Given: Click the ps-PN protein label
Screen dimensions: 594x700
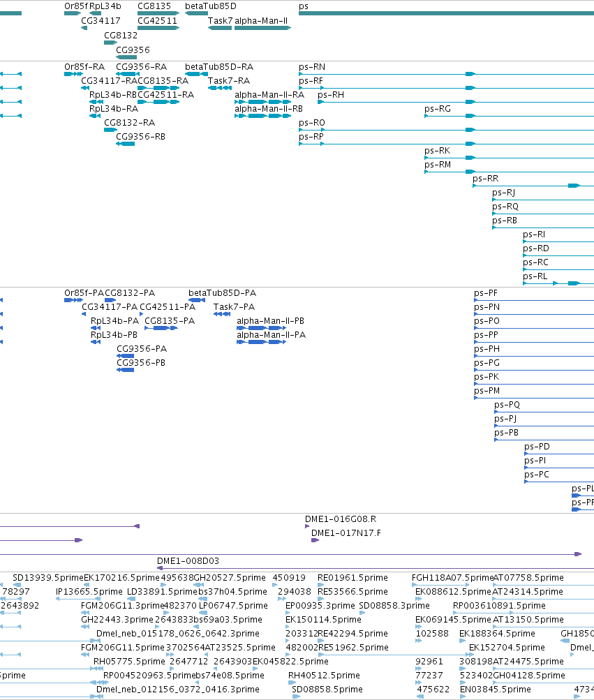Looking at the screenshot, I should point(487,306).
